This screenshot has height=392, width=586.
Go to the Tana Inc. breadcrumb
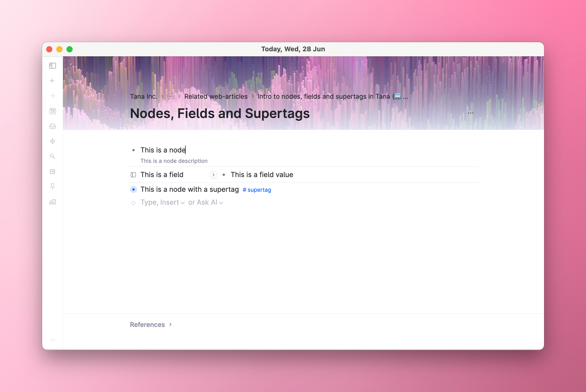tap(144, 96)
